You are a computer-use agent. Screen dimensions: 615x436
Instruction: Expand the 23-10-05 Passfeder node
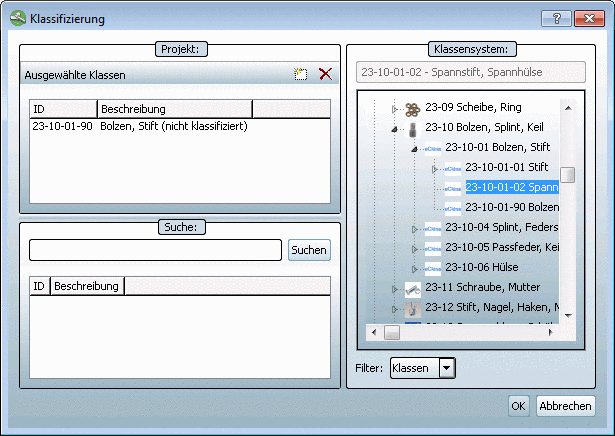[x=415, y=249]
